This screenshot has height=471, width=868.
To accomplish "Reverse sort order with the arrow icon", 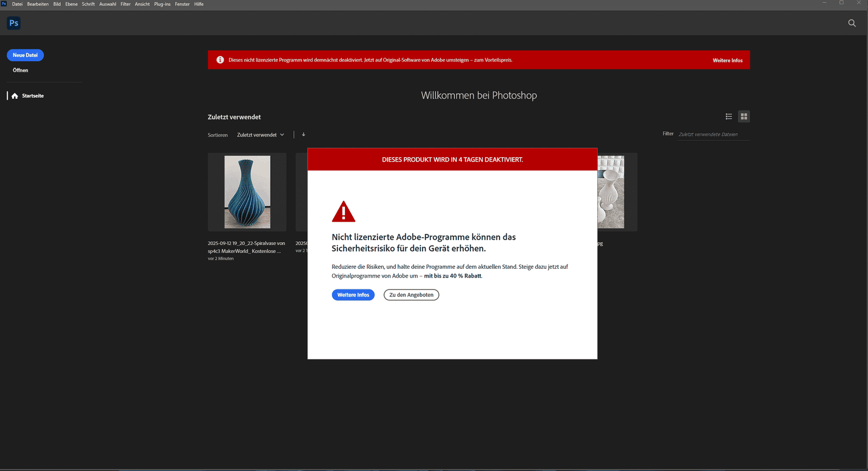I will tap(303, 134).
